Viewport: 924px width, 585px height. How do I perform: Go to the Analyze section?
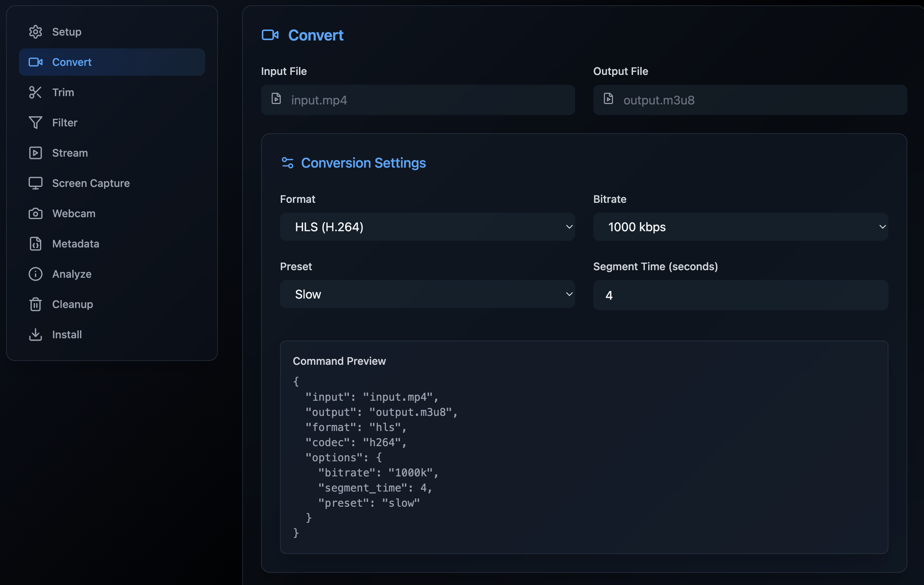click(x=72, y=274)
